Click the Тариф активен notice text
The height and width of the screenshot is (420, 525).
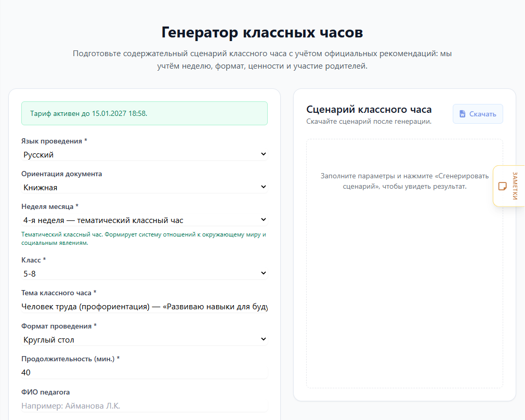click(x=89, y=113)
